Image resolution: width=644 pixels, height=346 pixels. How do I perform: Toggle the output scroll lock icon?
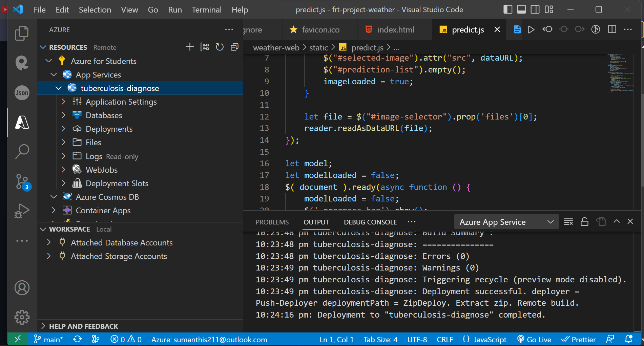coord(584,222)
